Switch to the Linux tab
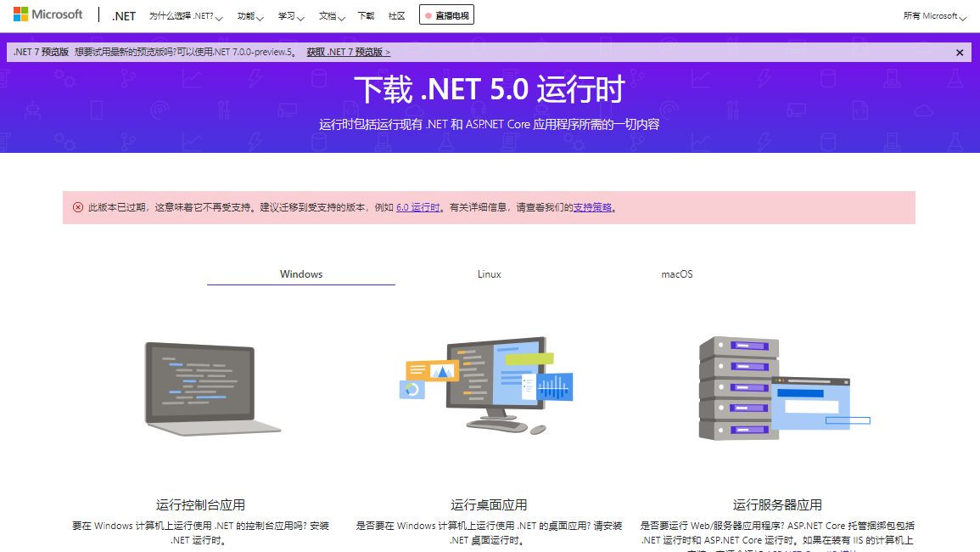This screenshot has height=552, width=980. [x=490, y=274]
